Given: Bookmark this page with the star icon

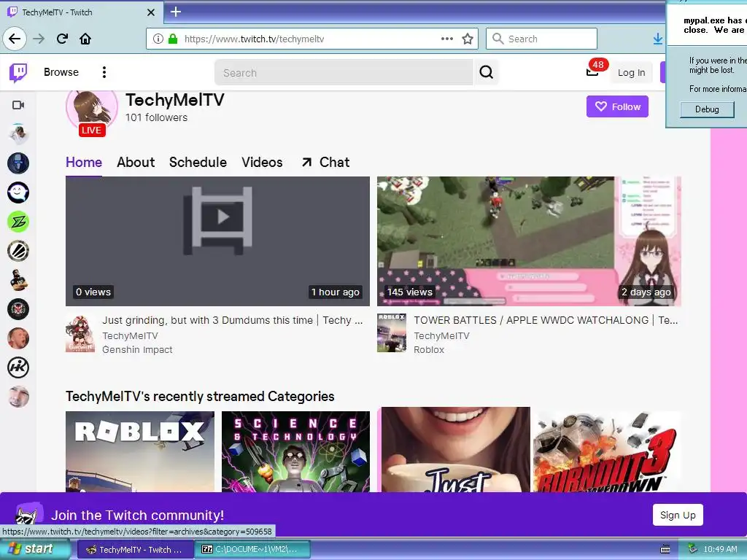Looking at the screenshot, I should point(468,39).
